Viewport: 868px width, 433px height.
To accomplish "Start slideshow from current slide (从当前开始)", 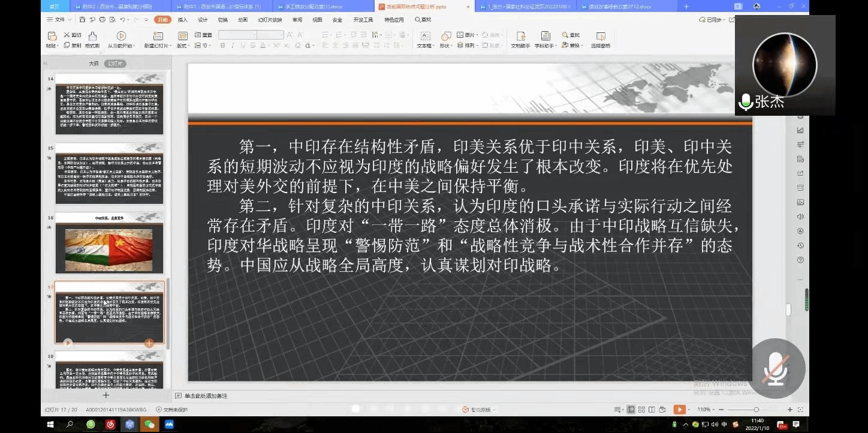I will [120, 37].
